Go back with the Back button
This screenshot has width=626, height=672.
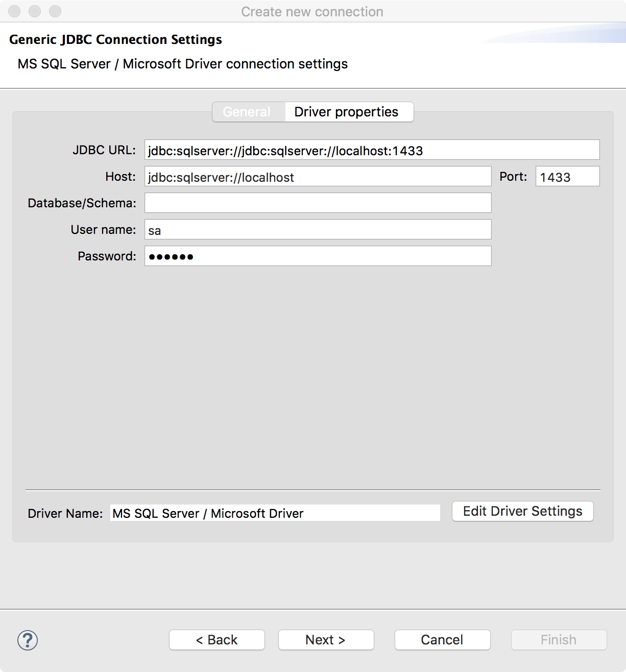(217, 640)
